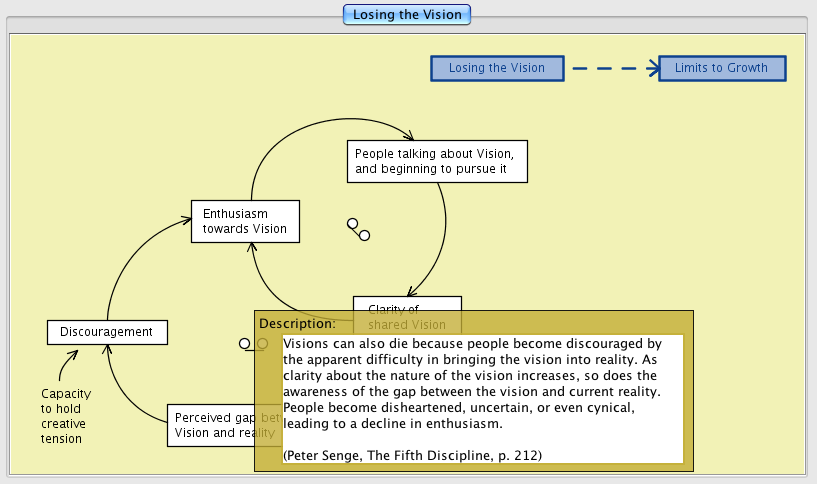Select the People talking about Vision node
This screenshot has height=484, width=817.
tap(437, 161)
